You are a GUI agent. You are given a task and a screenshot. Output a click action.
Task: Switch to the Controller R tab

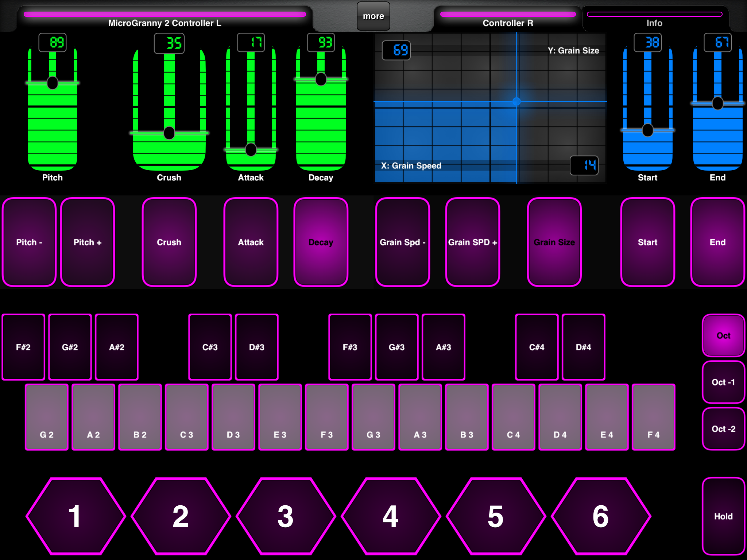pyautogui.click(x=508, y=19)
